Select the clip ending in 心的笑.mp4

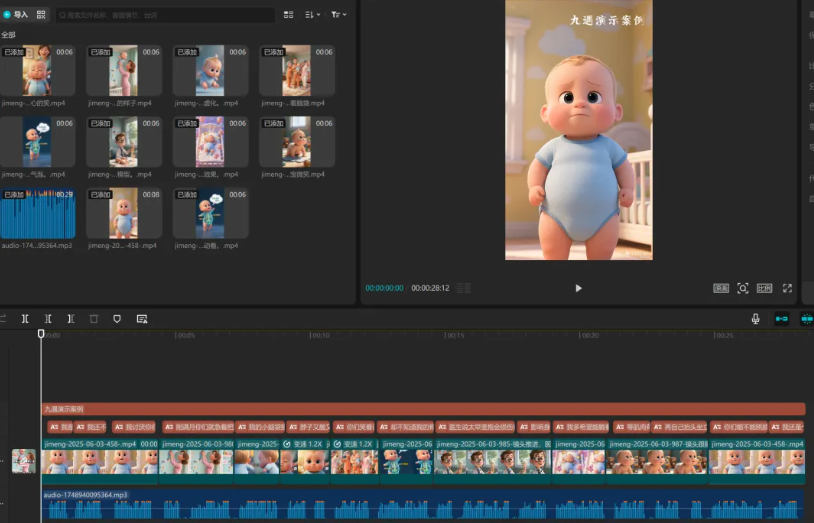tap(37, 71)
